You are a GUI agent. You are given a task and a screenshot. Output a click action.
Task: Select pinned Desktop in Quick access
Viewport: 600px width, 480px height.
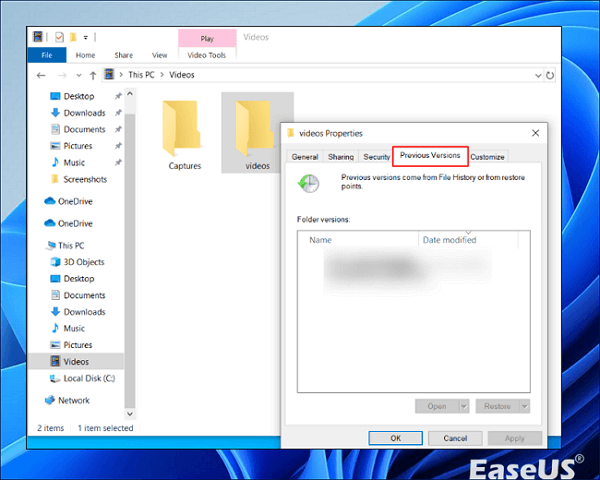[x=78, y=96]
